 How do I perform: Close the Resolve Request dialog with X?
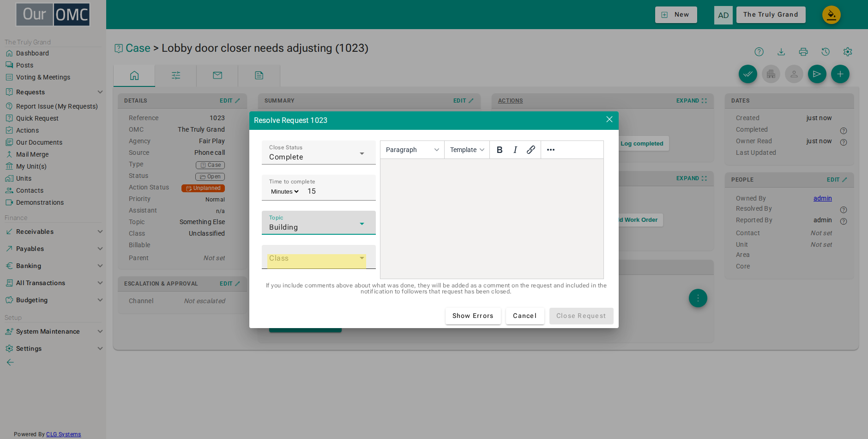(x=609, y=120)
